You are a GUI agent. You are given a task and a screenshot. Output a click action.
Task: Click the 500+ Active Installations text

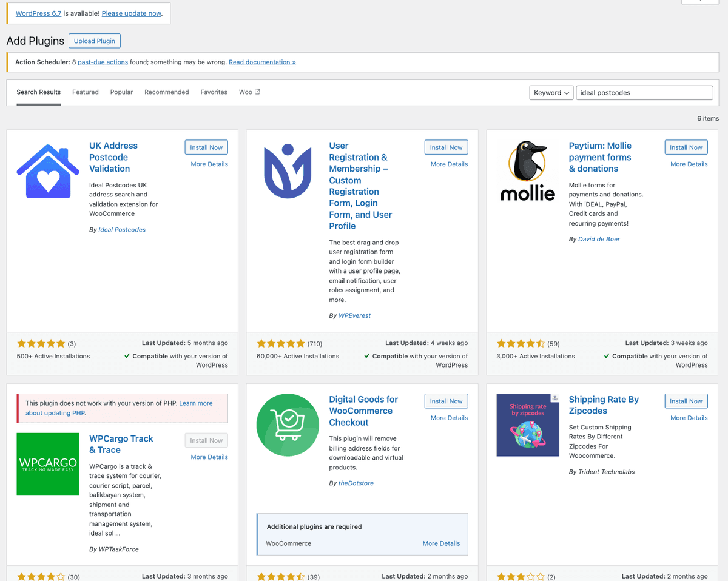pos(53,357)
